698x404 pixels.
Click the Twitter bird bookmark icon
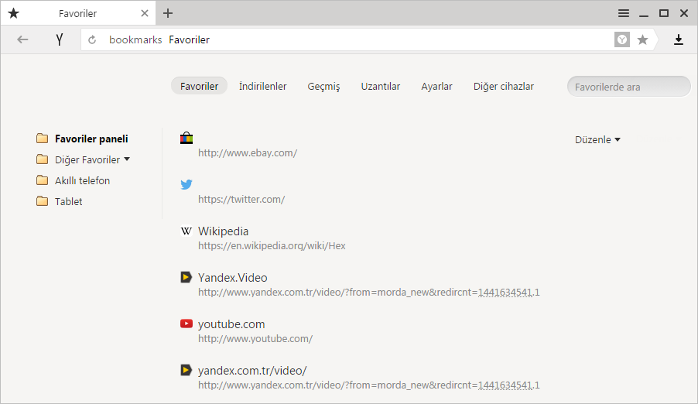187,184
